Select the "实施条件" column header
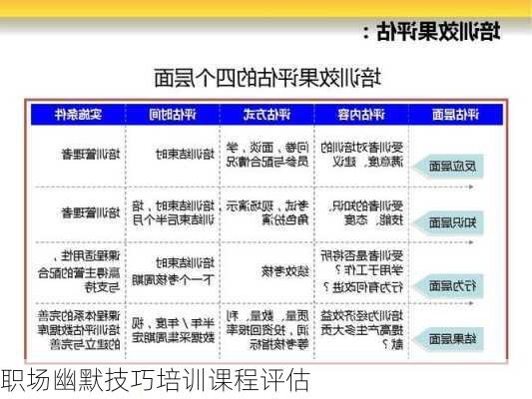The image size is (532, 399). click(79, 115)
